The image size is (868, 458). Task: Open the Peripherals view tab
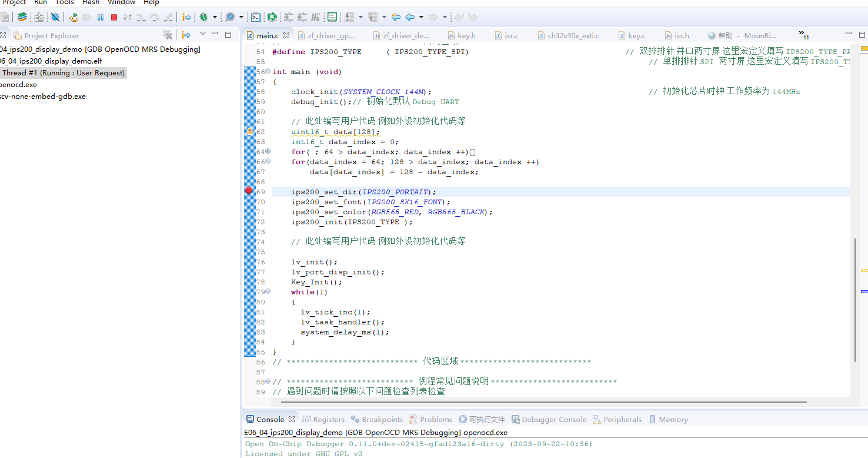(x=617, y=419)
